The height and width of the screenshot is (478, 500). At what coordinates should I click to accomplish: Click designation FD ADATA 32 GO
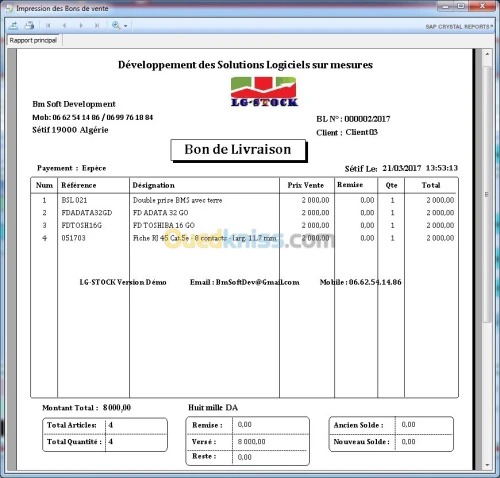[160, 213]
